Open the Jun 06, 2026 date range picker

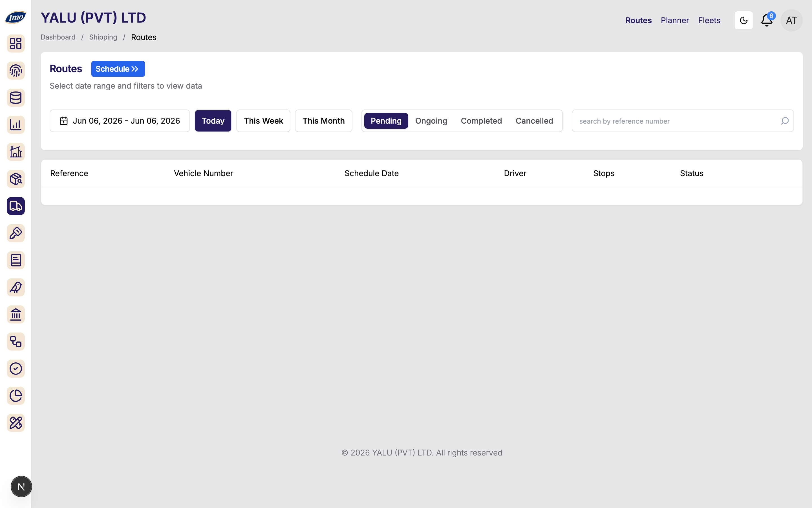tap(120, 121)
